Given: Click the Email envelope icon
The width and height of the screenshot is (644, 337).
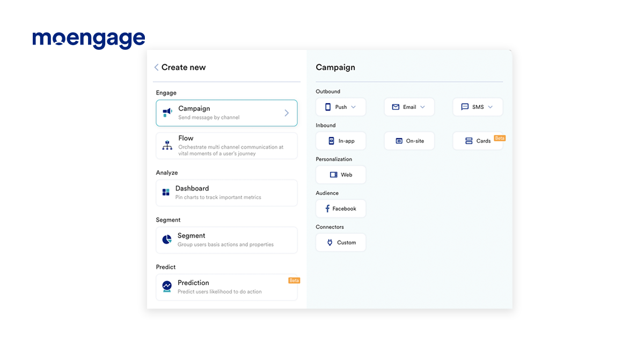Looking at the screenshot, I should pos(396,107).
